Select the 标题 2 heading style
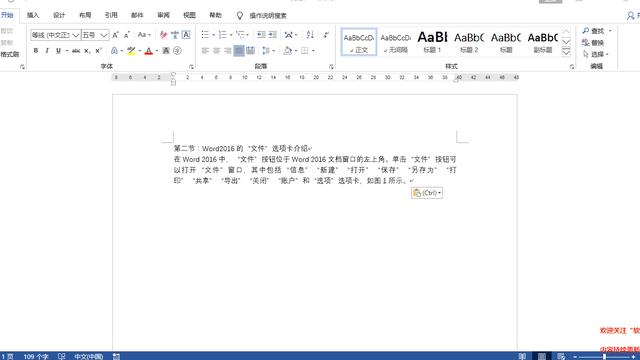The width and height of the screenshot is (640, 360). [469, 42]
